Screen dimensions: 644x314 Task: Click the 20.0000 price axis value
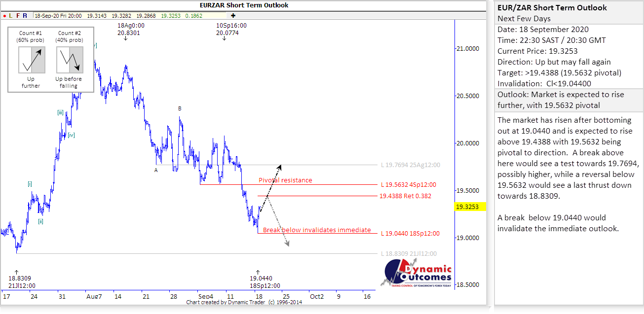point(467,143)
